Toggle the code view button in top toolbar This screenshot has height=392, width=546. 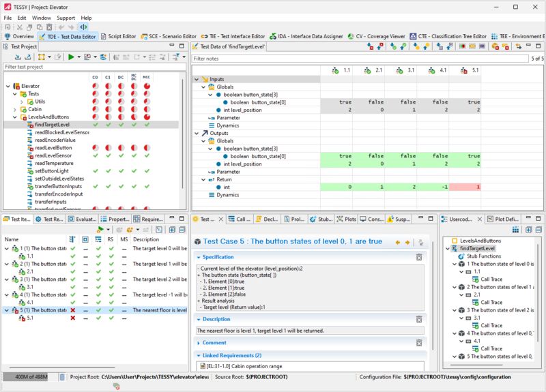pos(83,27)
